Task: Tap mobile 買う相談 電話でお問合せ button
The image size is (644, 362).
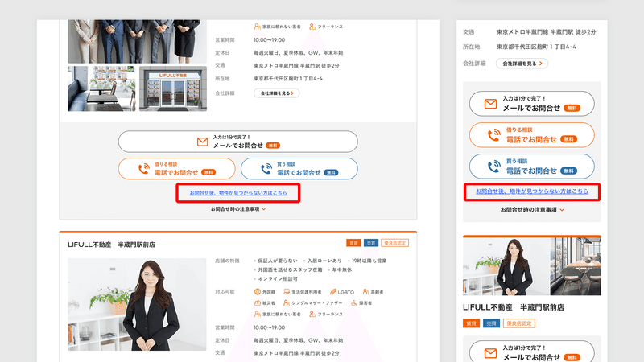Action: coord(532,167)
